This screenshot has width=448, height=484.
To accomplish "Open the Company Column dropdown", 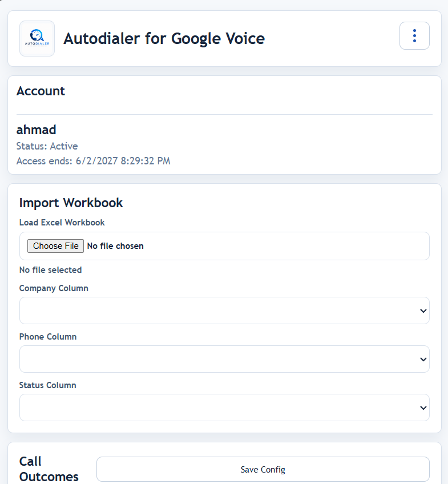I will tap(224, 310).
